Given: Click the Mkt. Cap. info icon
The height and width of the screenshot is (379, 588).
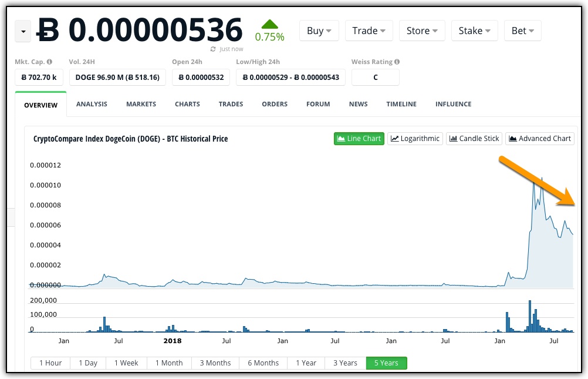Looking at the screenshot, I should 49,62.
